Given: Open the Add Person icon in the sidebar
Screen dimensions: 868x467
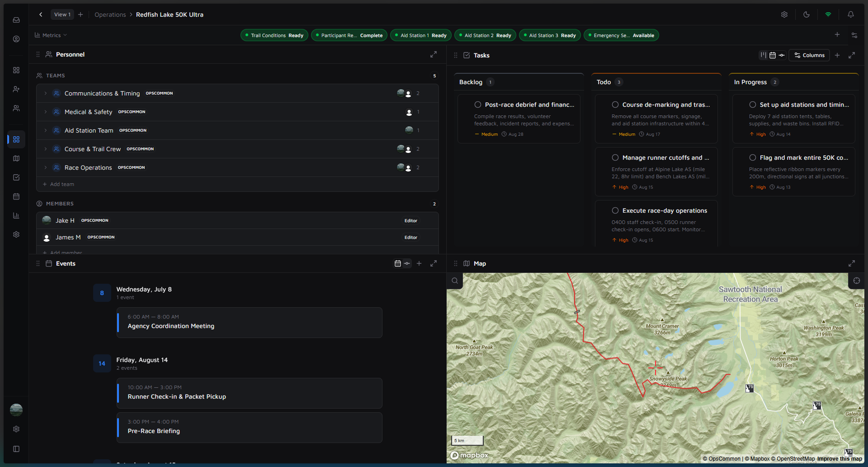Looking at the screenshot, I should pos(16,89).
